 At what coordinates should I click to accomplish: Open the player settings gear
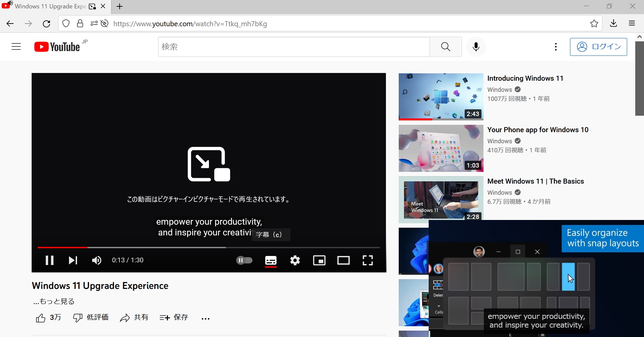coord(295,260)
